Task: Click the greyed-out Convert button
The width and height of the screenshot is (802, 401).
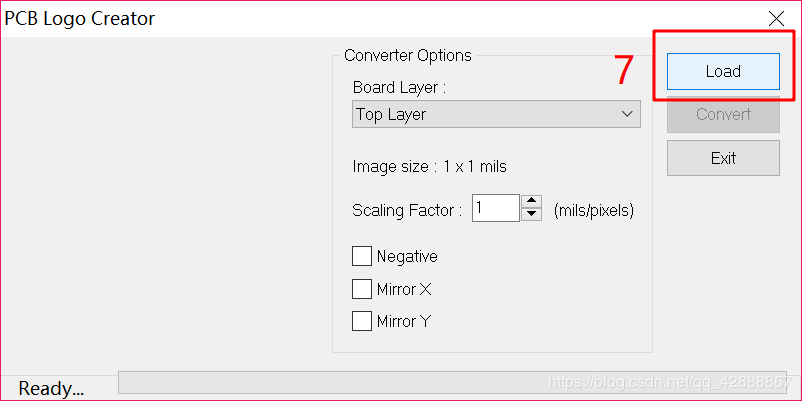Action: click(x=723, y=114)
